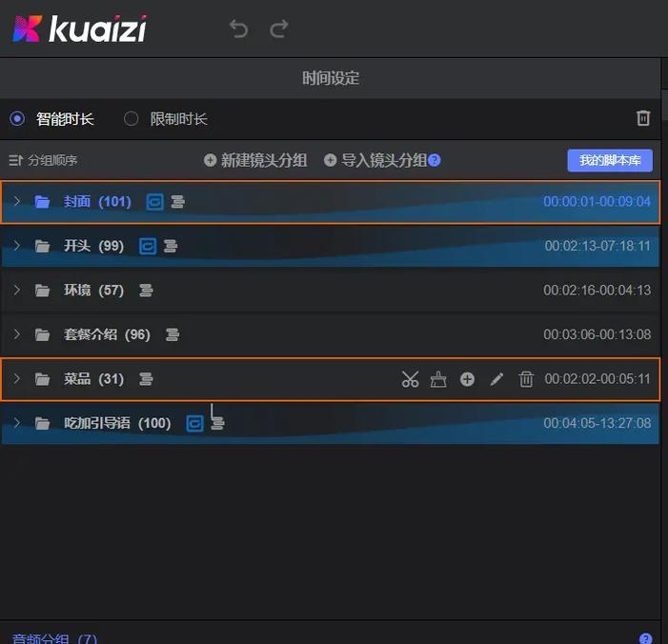The image size is (668, 644).
Task: Click the stacked-layers icon on 开头 row
Action: pyautogui.click(x=171, y=246)
